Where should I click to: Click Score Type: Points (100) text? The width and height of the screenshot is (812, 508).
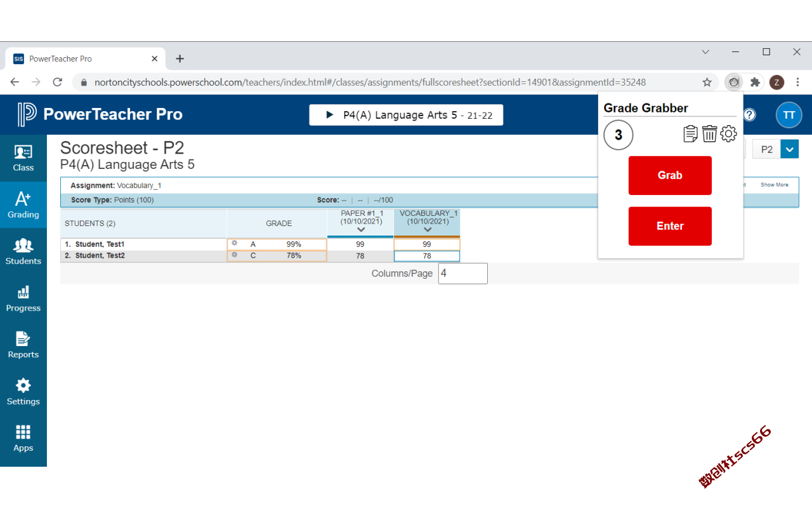coord(112,200)
